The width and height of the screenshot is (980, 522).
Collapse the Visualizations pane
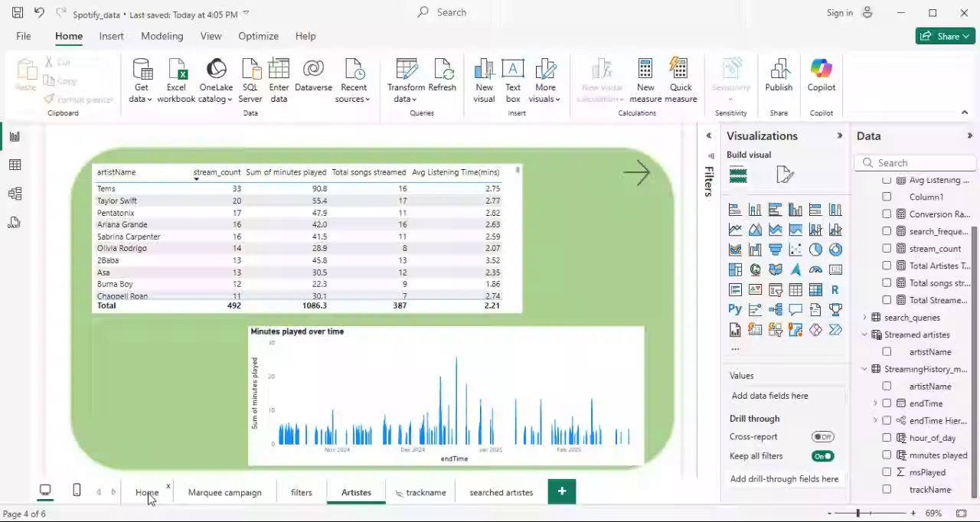839,136
